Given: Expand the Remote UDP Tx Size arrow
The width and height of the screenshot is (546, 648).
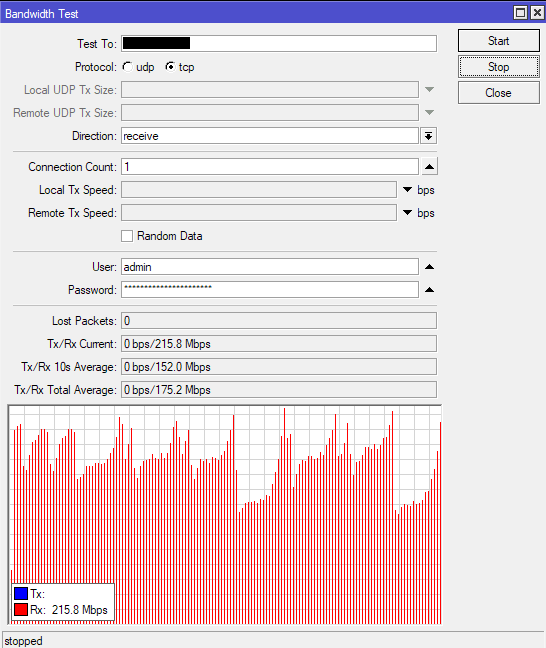Looking at the screenshot, I should [429, 112].
